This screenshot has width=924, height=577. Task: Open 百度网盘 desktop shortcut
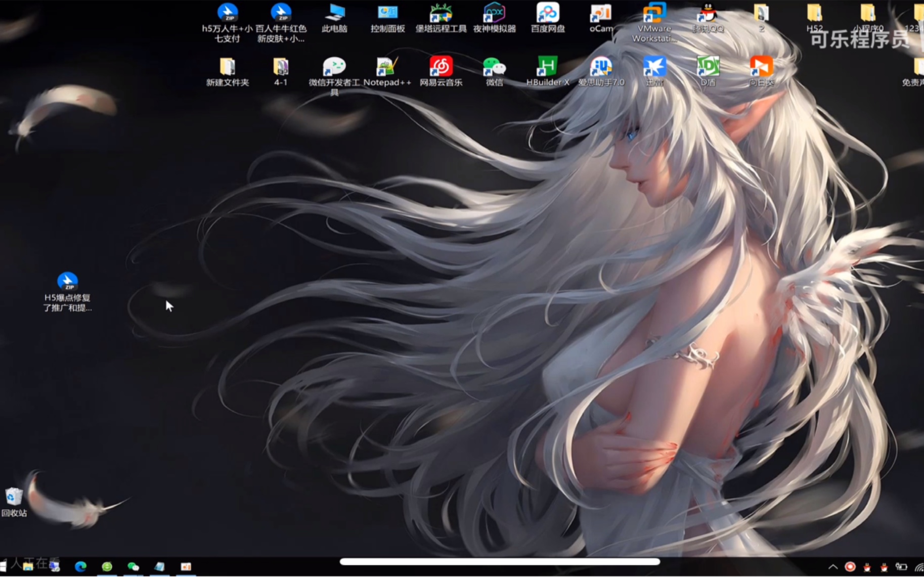[x=548, y=18]
